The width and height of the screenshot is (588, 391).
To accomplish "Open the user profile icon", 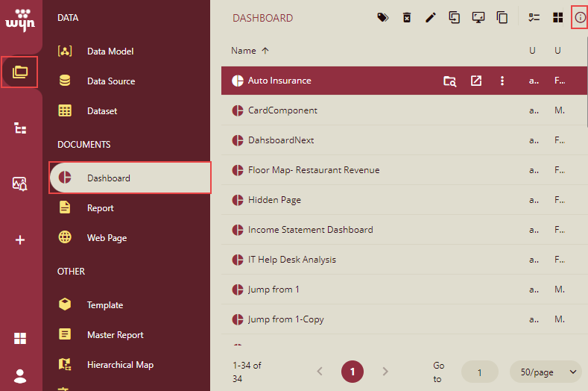I will (20, 376).
